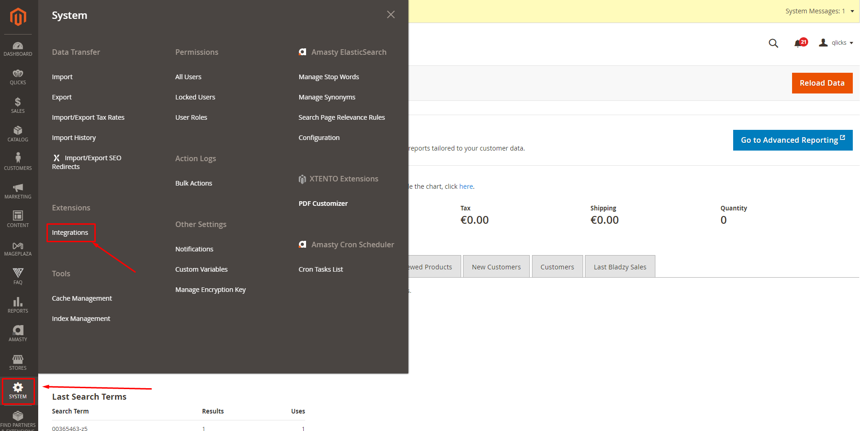The width and height of the screenshot is (868, 431).
Task: Open Find Partners & Extensions icon
Action: (x=18, y=416)
